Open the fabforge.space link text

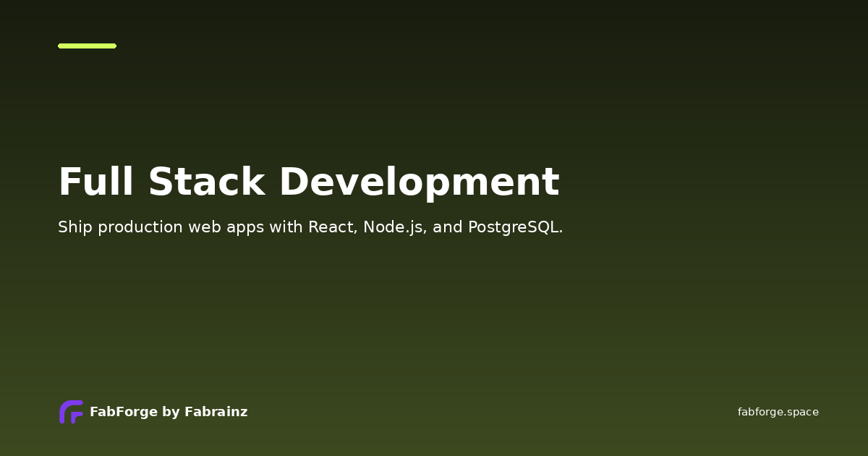pyautogui.click(x=778, y=412)
